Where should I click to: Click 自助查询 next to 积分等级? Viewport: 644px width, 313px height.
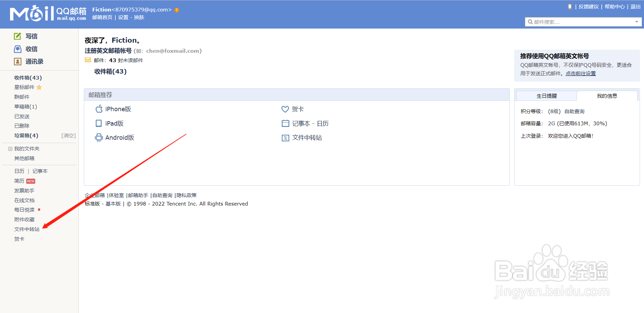[575, 111]
